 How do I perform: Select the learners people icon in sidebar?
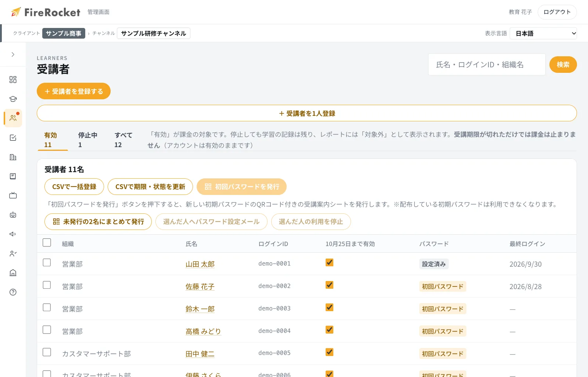click(x=13, y=118)
